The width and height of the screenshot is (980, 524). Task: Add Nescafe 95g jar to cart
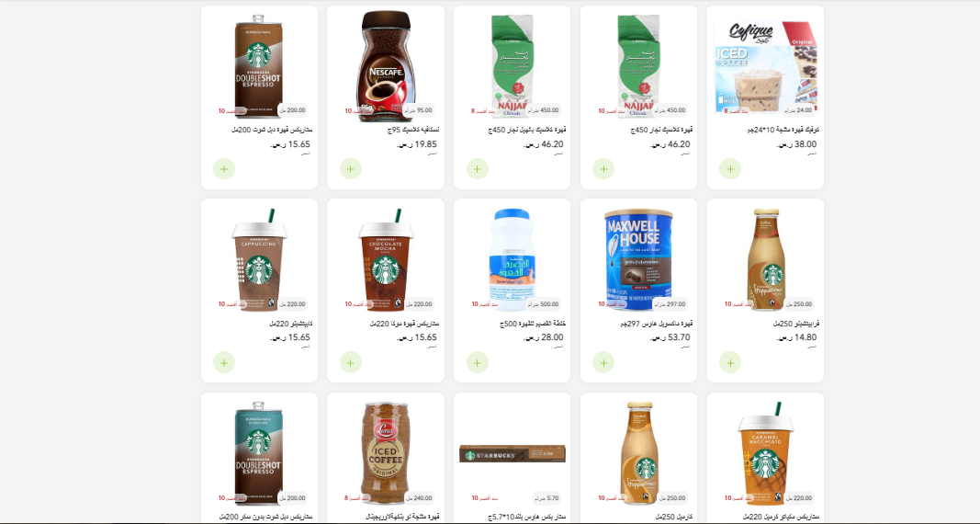pos(351,169)
